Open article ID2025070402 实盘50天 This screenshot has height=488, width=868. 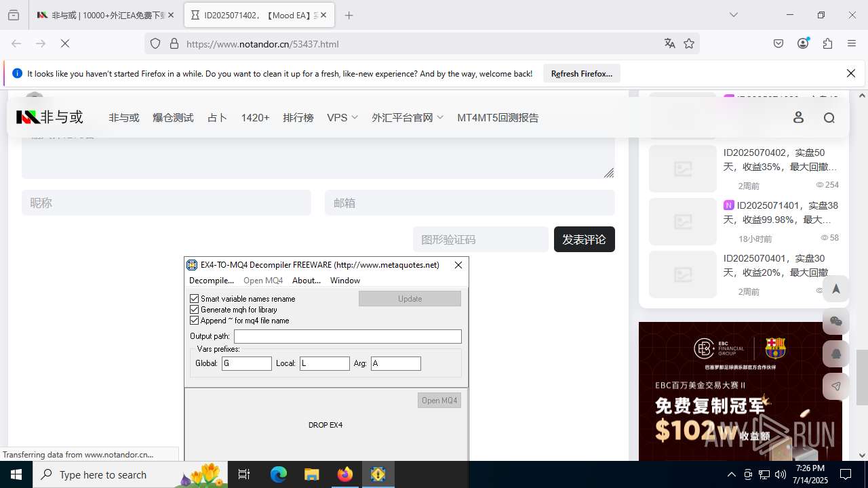pos(781,159)
